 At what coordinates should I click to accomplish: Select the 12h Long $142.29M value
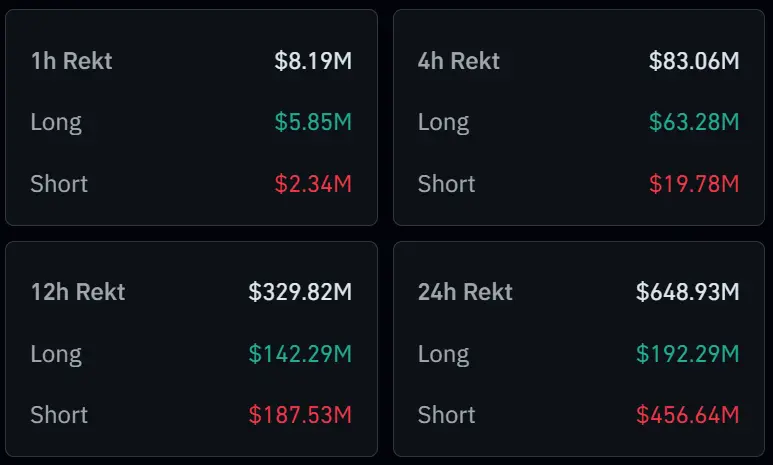tap(300, 354)
